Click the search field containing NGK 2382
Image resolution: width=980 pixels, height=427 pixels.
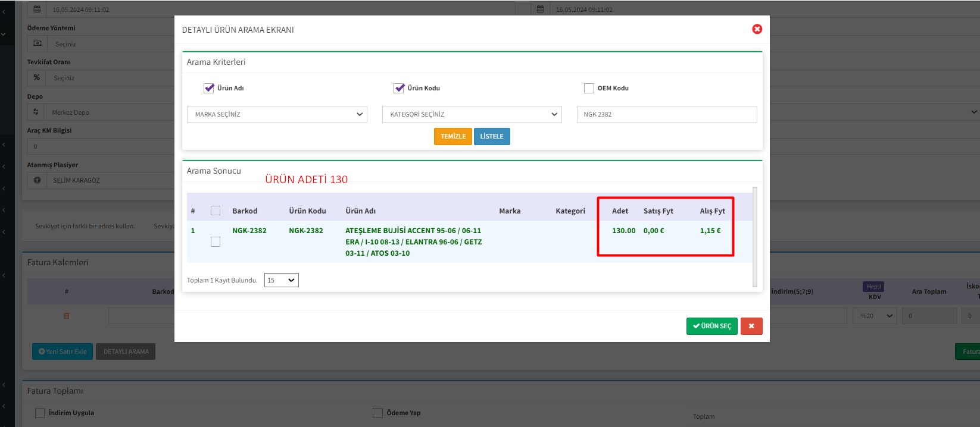click(x=666, y=114)
